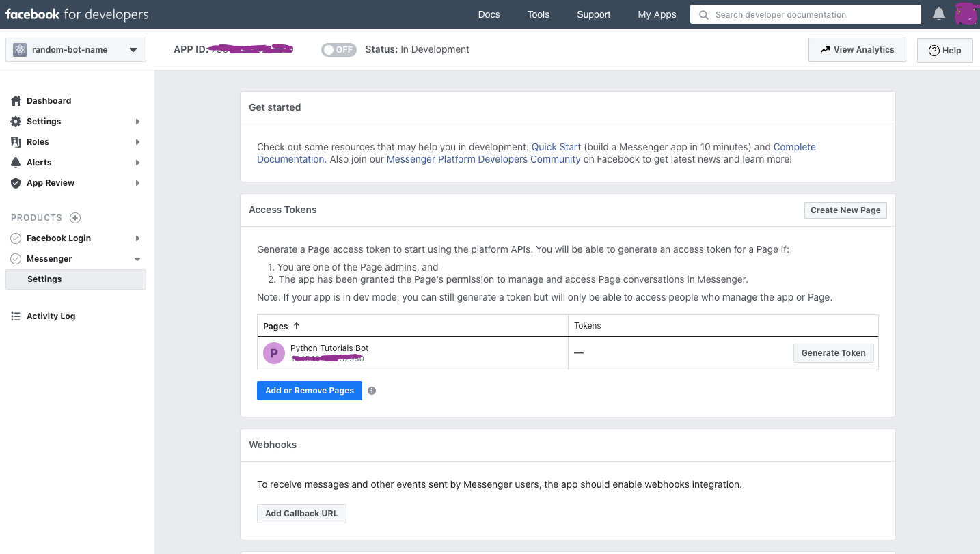
Task: Expand the Facebook Login submenu arrow
Action: pos(137,238)
